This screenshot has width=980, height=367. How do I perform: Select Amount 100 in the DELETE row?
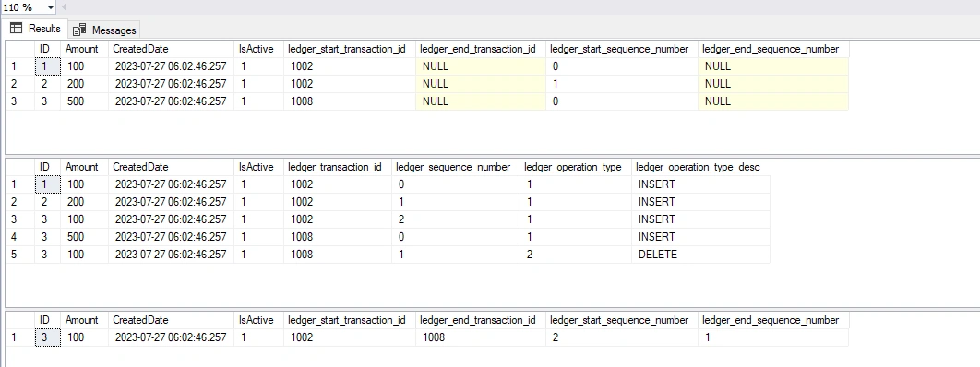(84, 254)
